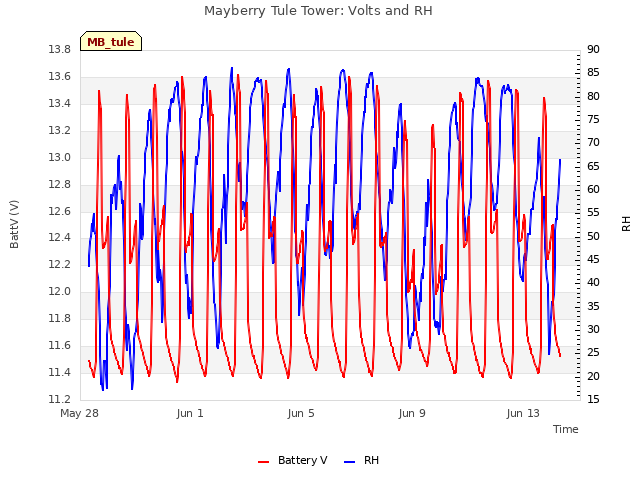Click the red Battery V legend swatch
640x480 pixels.
coord(264,462)
